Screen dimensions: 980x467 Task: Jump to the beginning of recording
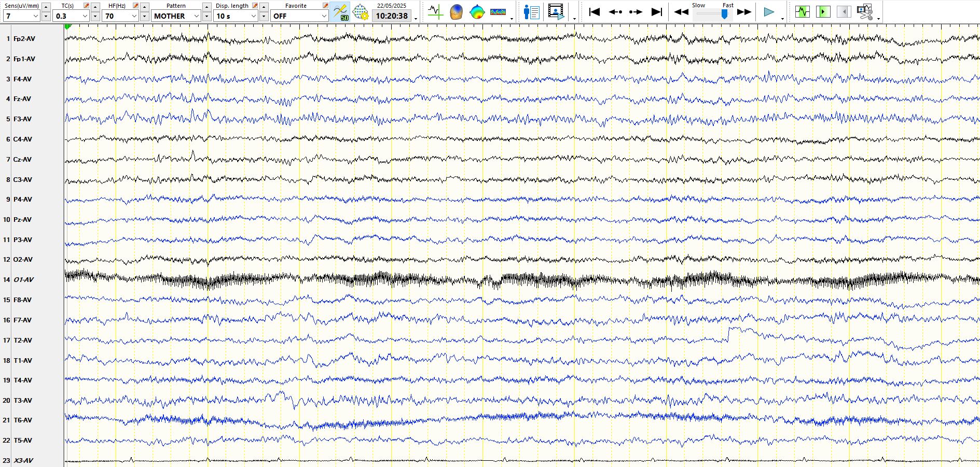click(x=595, y=12)
